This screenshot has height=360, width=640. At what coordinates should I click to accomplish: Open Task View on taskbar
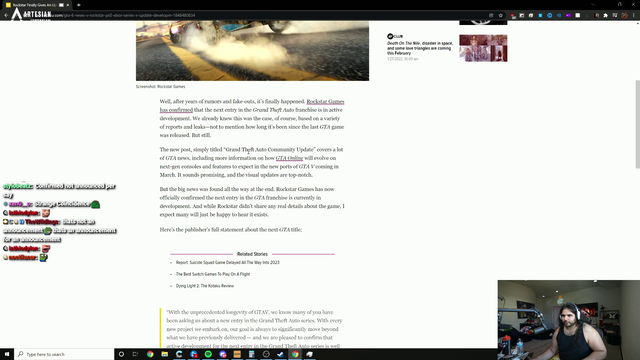point(136,354)
